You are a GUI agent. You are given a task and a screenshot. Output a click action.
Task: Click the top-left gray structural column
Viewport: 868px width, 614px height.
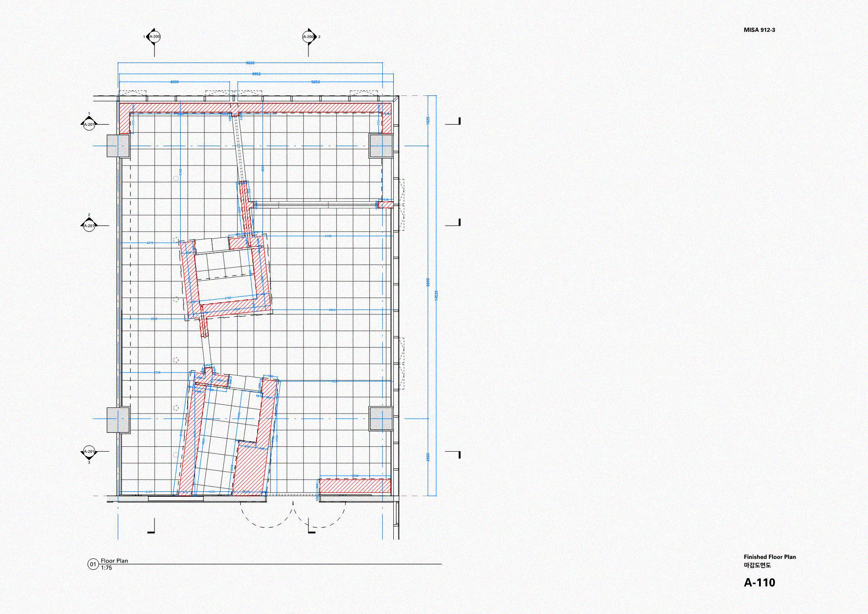click(x=119, y=146)
